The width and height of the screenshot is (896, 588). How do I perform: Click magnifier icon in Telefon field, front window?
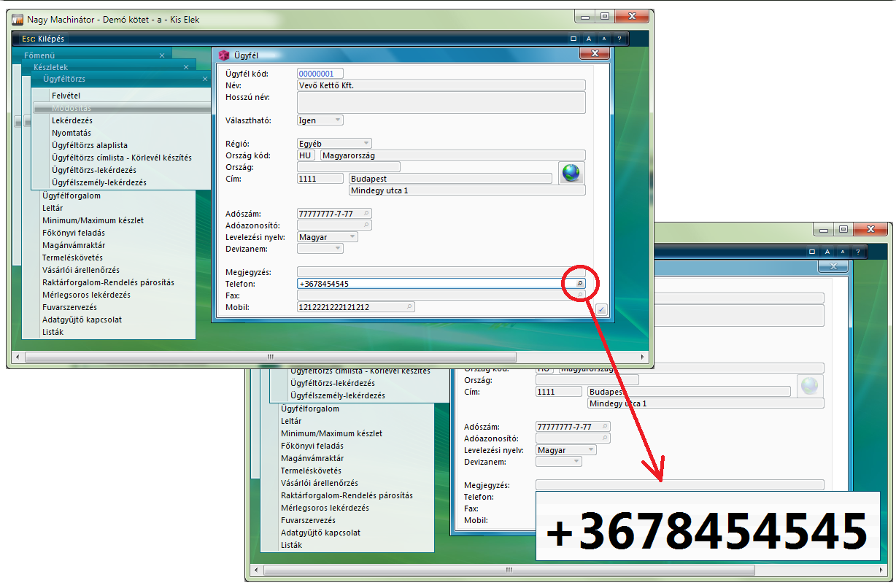point(581,283)
